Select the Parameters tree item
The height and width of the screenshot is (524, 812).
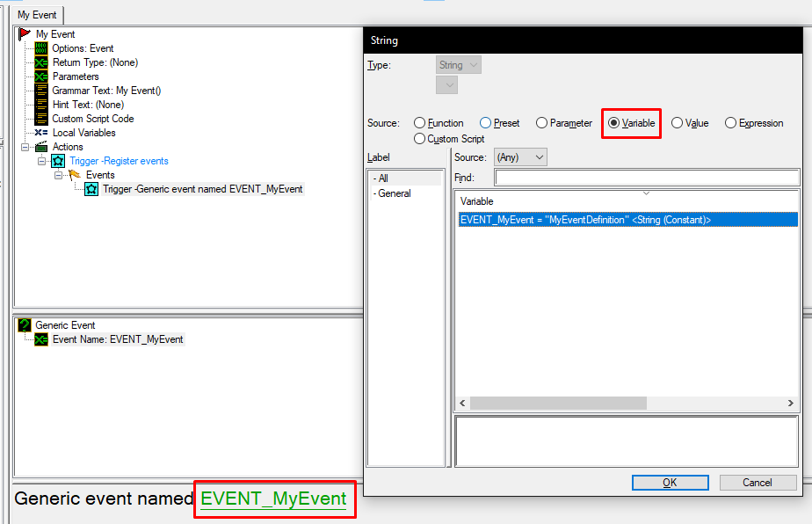76,76
